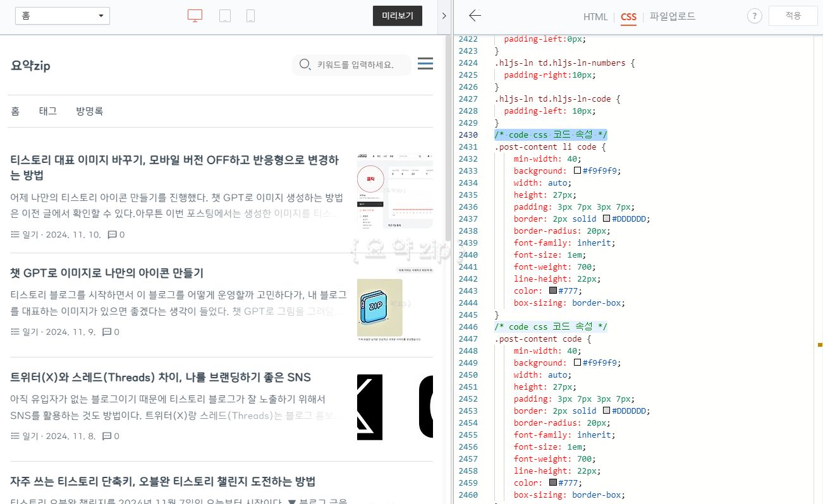Click font-family: inherit on line 2455
This screenshot has height=504, width=823.
[x=564, y=435]
